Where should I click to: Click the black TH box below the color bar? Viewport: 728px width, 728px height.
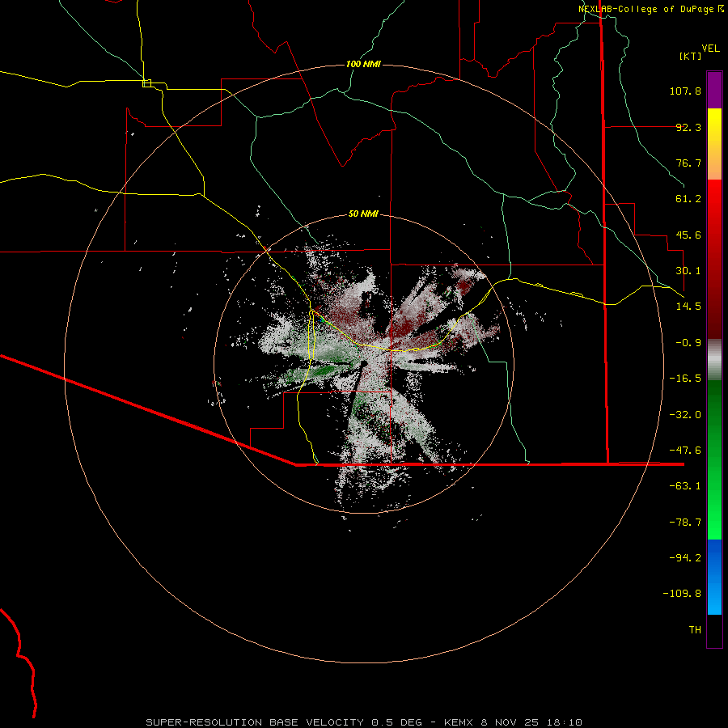tap(714, 630)
